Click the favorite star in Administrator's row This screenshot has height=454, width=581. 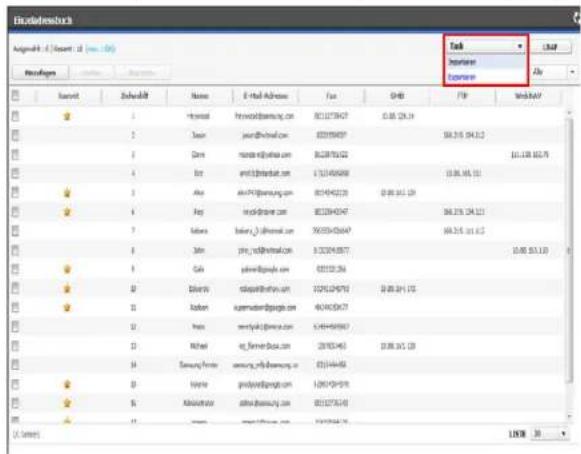(x=67, y=403)
